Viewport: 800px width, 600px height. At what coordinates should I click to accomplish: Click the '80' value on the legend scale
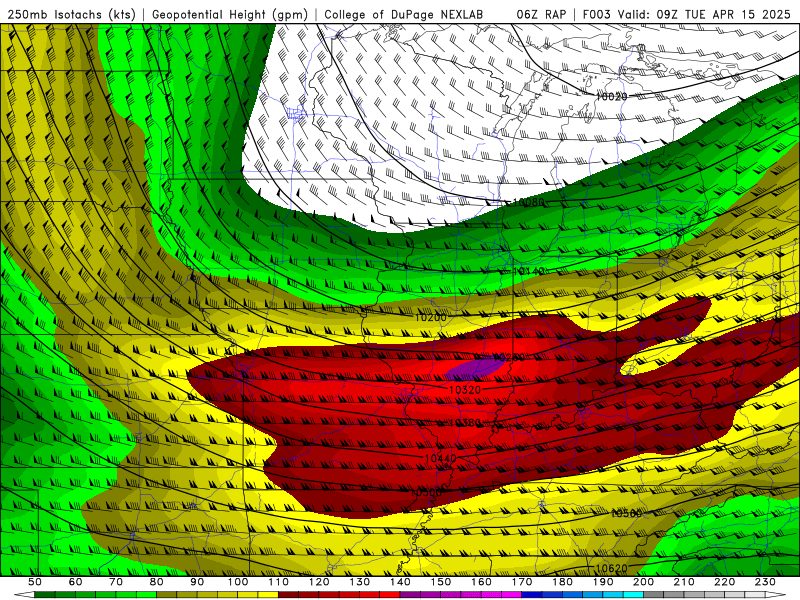(157, 582)
